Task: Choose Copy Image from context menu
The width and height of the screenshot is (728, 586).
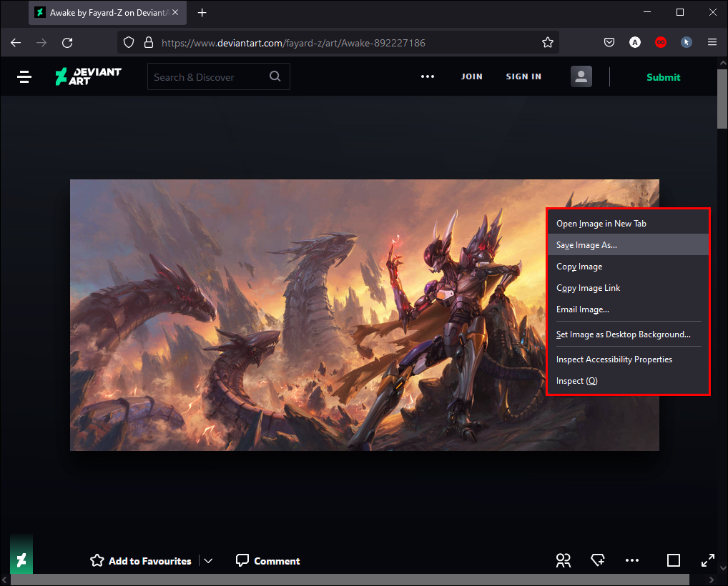Action: click(628, 267)
